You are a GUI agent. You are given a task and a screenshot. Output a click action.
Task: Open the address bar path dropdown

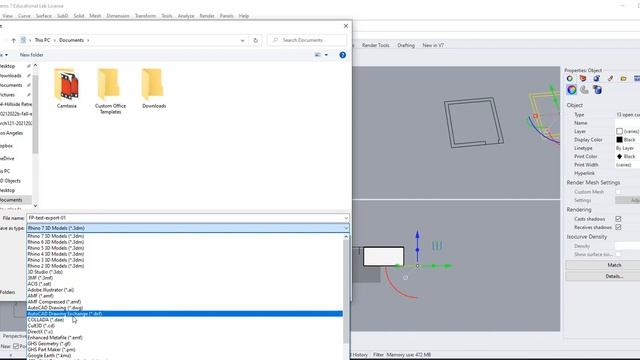242,40
